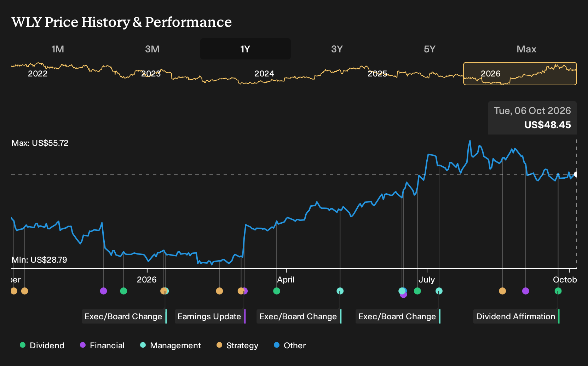Switch to the 1M time range
Viewport: 588px width, 366px height.
58,49
